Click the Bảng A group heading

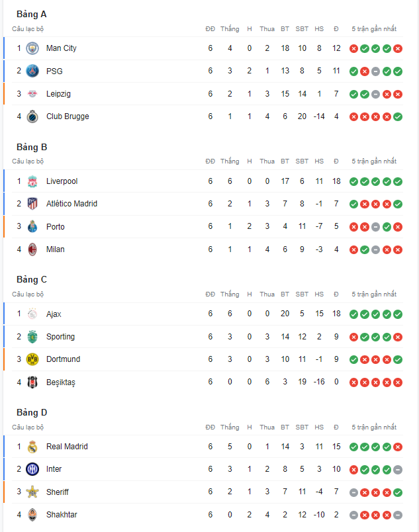[x=32, y=15]
